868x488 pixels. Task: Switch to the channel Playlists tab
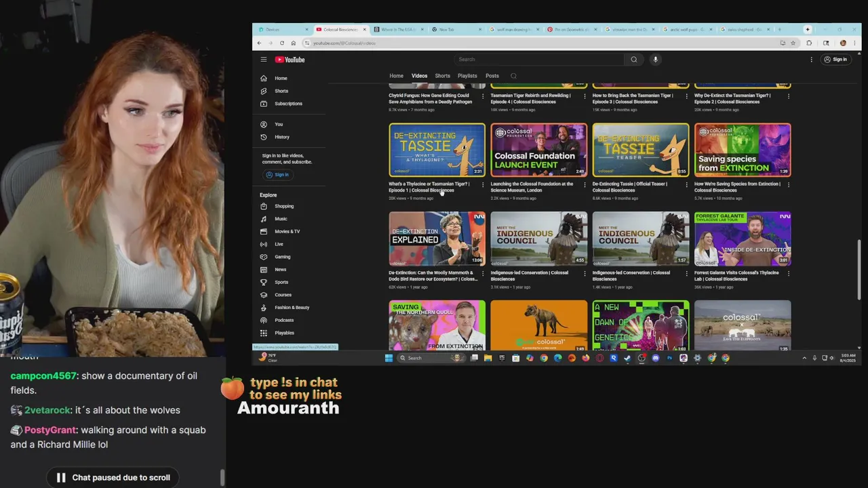point(467,76)
